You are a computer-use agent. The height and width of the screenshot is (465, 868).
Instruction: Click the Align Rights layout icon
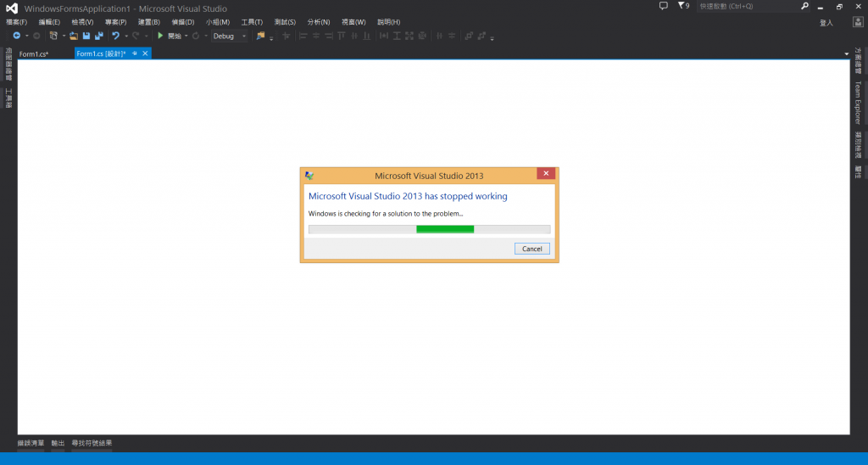pyautogui.click(x=329, y=36)
